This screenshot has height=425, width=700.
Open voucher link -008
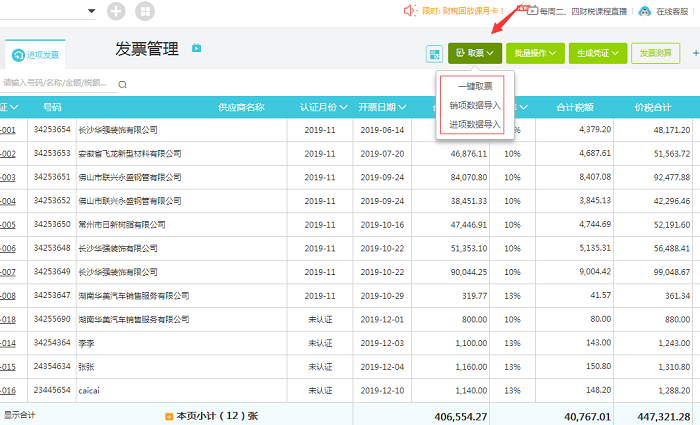8,296
